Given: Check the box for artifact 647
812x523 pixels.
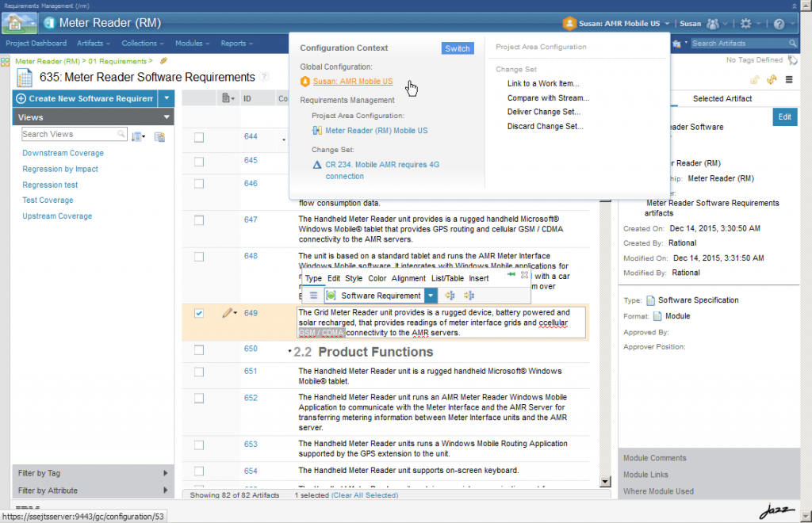Looking at the screenshot, I should (199, 220).
